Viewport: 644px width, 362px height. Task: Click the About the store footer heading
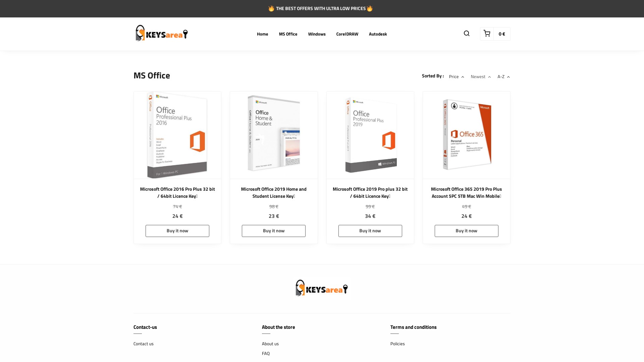[x=278, y=327]
